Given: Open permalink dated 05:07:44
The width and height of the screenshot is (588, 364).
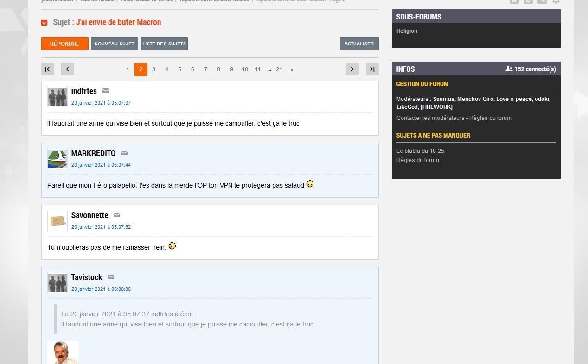Looking at the screenshot, I should click(x=101, y=165).
